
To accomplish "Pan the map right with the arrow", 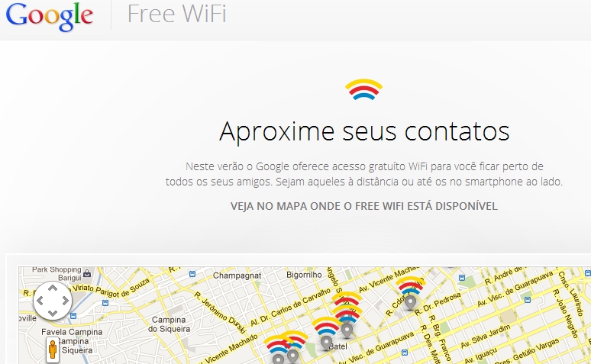I will pos(66,301).
